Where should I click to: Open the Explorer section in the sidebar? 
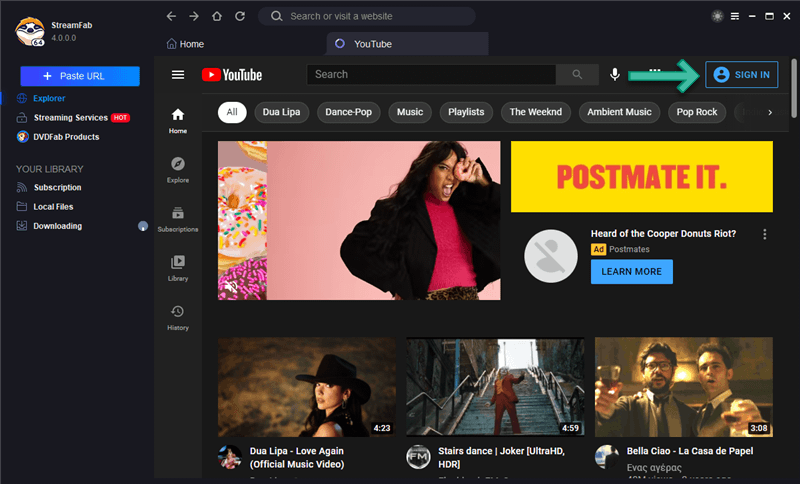[x=49, y=98]
